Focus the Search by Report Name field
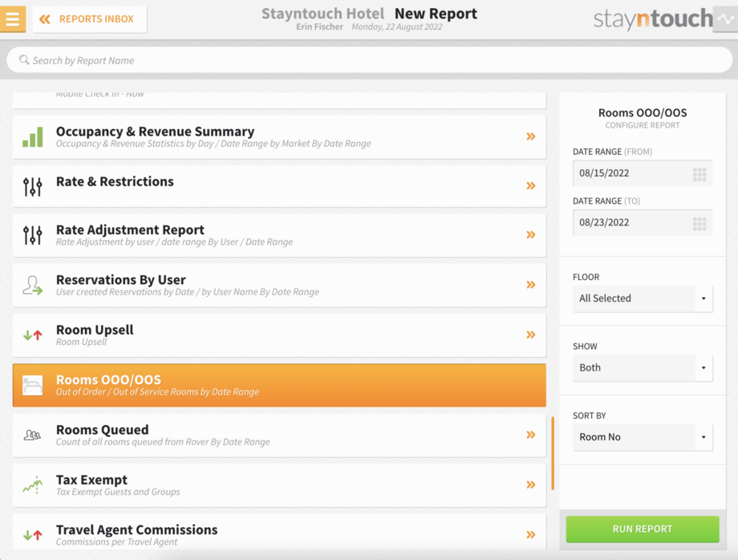The width and height of the screenshot is (738, 560). (x=370, y=60)
